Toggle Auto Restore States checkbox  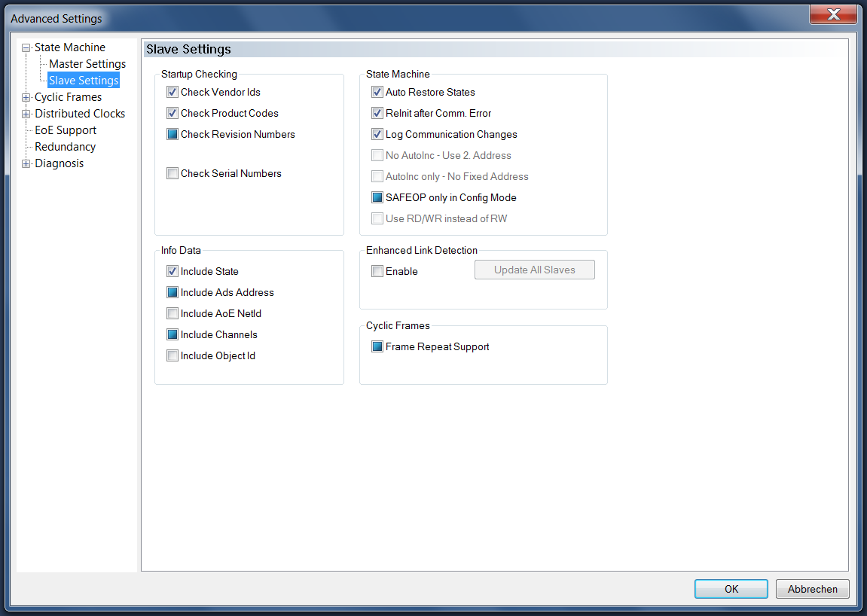tap(377, 93)
